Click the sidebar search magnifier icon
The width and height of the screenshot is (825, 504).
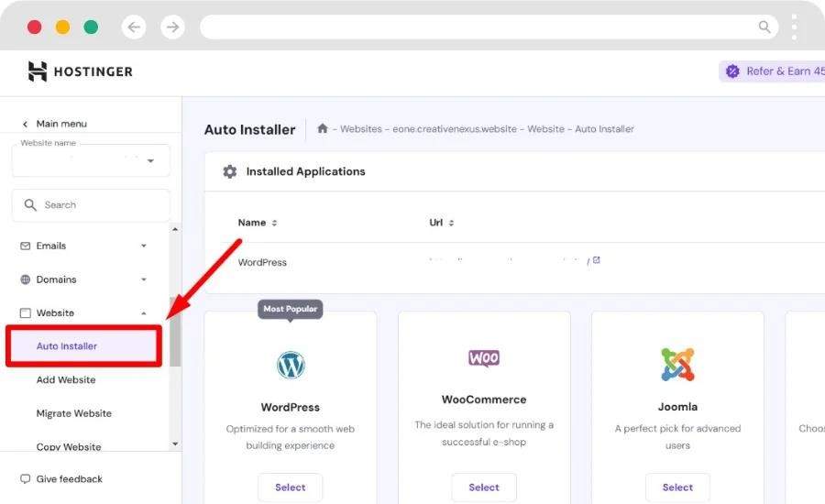[30, 204]
